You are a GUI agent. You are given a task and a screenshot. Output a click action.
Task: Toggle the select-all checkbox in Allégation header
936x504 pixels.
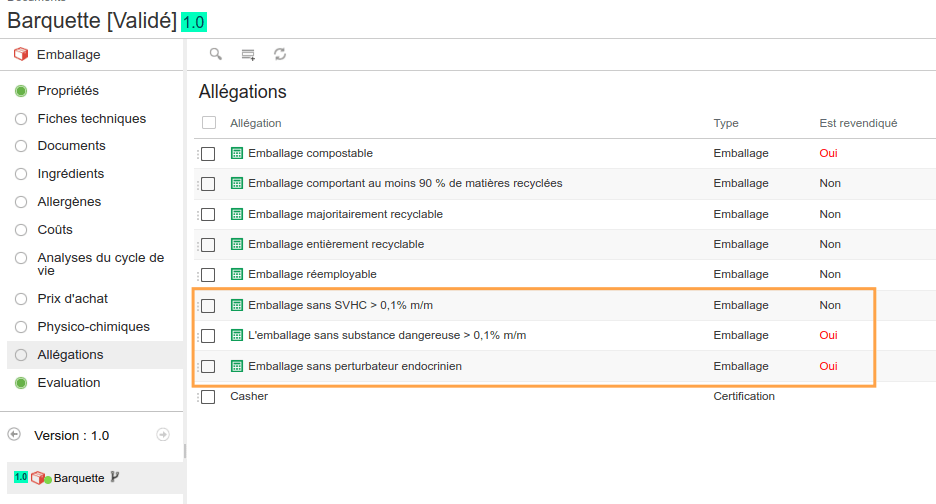coord(209,123)
